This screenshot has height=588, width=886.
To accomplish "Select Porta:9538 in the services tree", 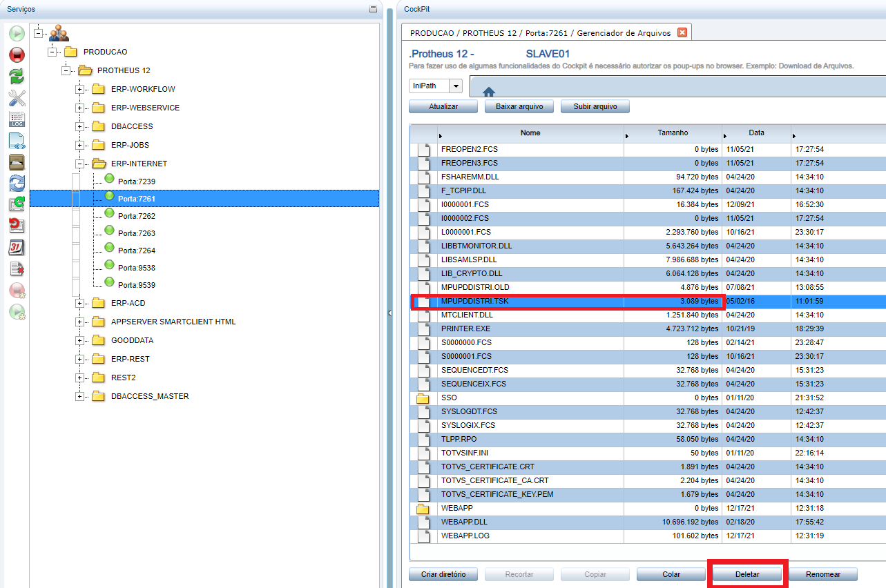I will (x=137, y=268).
